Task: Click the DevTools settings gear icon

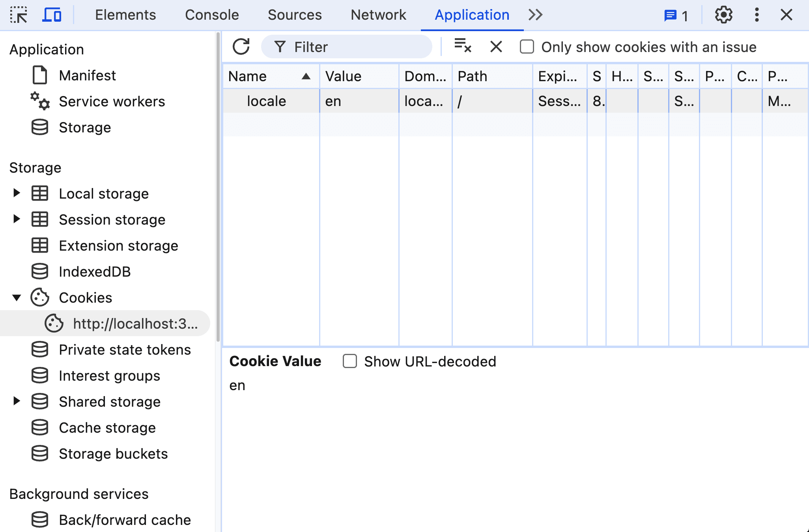Action: (x=723, y=15)
